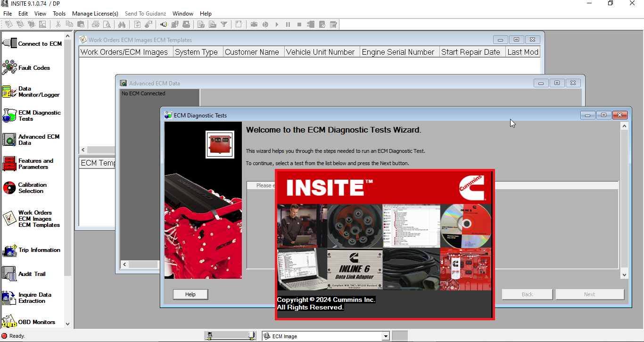Screen dimensions: 644x342
Task: Click the filter funnel toolbar icon
Action: click(x=224, y=25)
